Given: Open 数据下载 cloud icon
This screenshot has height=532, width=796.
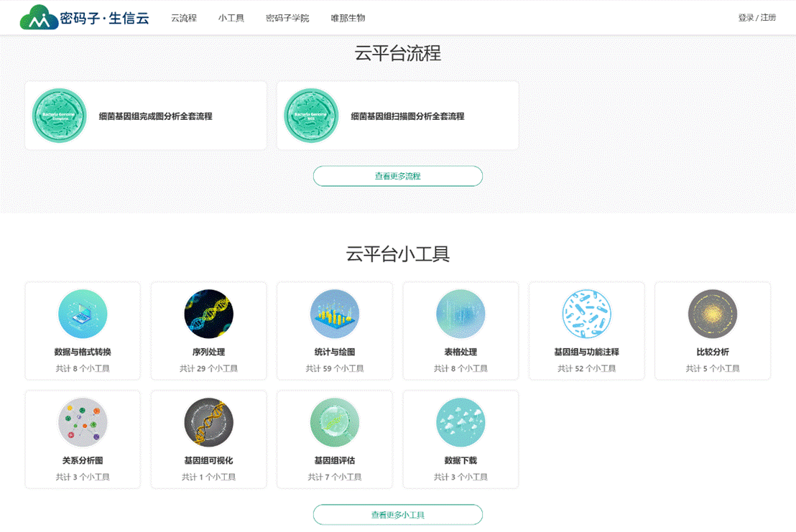Looking at the screenshot, I should [461, 422].
